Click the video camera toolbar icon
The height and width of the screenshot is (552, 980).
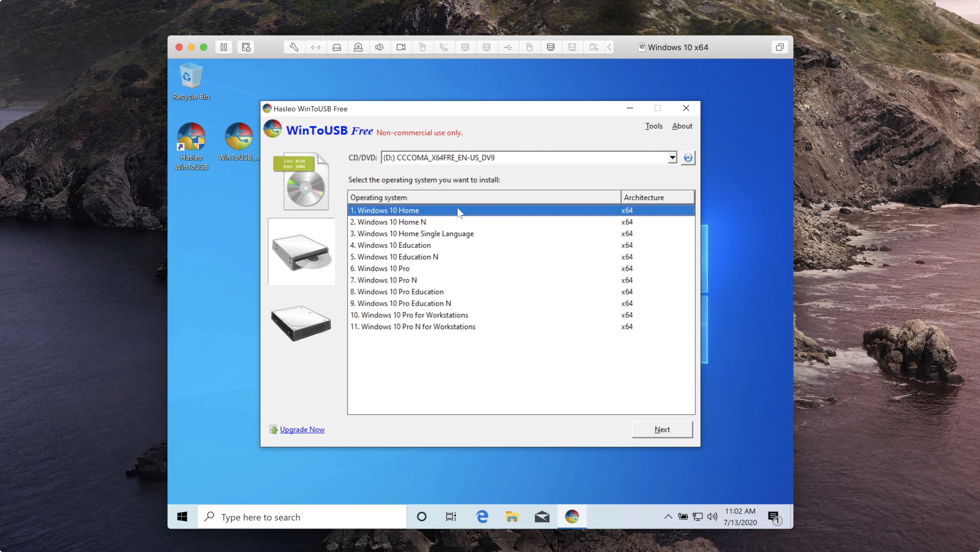[x=401, y=47]
